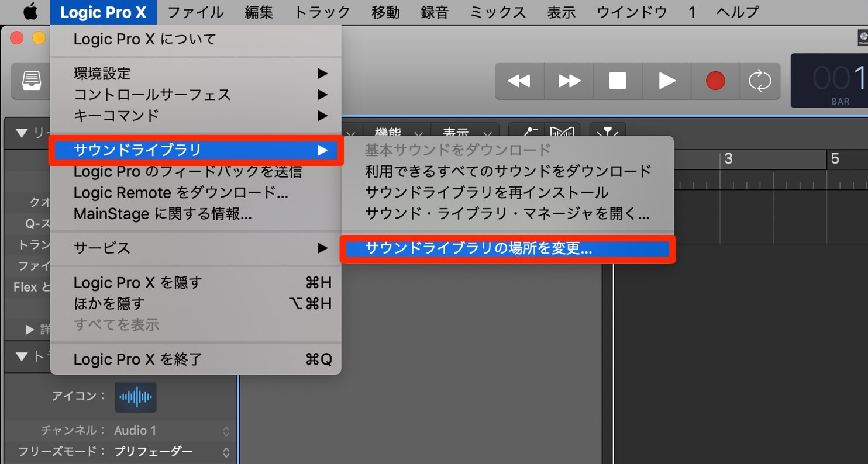Expand the 詳細 disclosure triangle
Viewport: 868px width, 464px height.
click(x=30, y=330)
